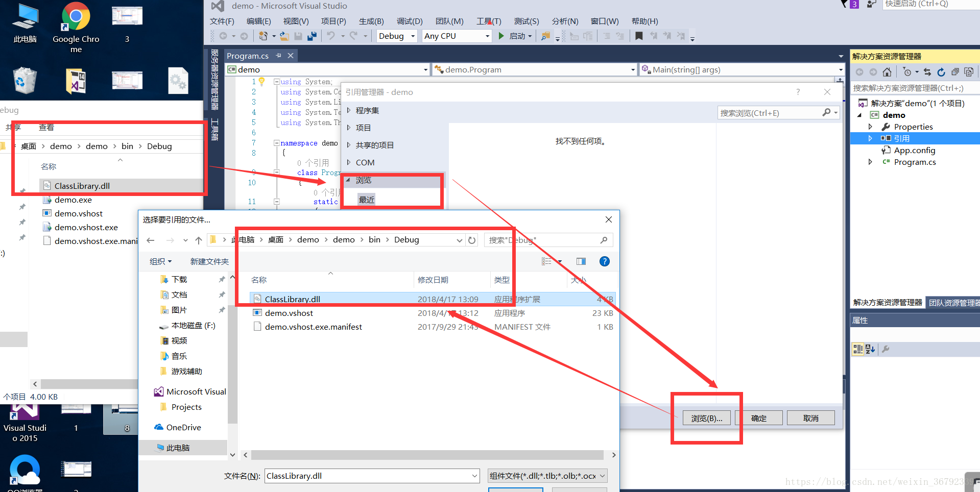Select App.config in Solution Explorer

point(914,150)
